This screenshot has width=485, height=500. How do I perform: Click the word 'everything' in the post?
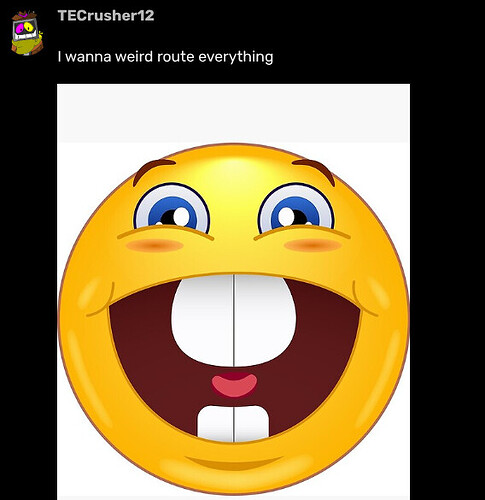(236, 57)
